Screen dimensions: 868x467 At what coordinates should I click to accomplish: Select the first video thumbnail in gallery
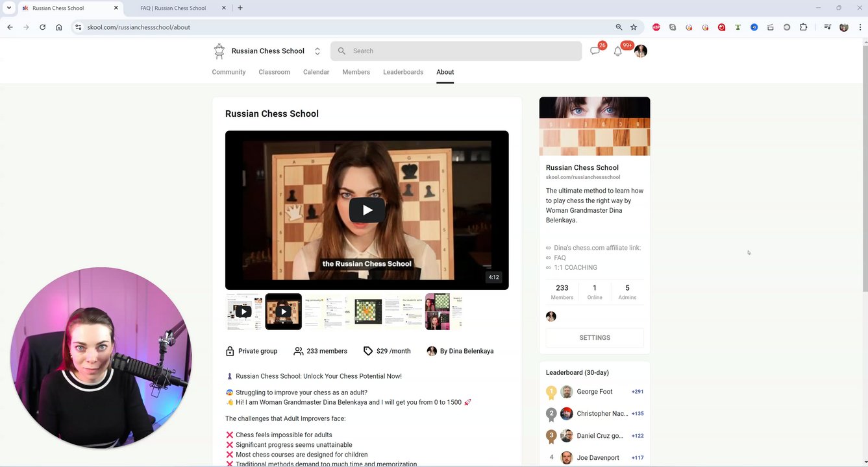244,312
